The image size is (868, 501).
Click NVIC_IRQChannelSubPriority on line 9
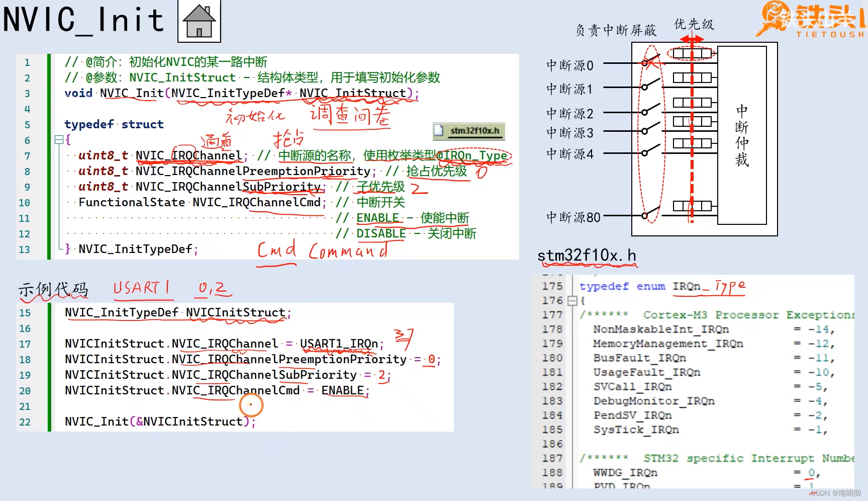click(x=228, y=187)
